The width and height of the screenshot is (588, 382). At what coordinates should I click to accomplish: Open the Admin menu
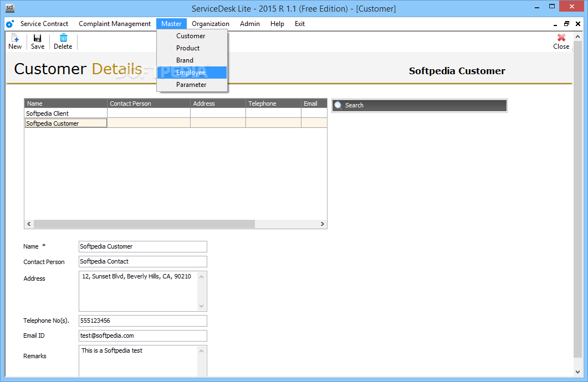tap(250, 24)
